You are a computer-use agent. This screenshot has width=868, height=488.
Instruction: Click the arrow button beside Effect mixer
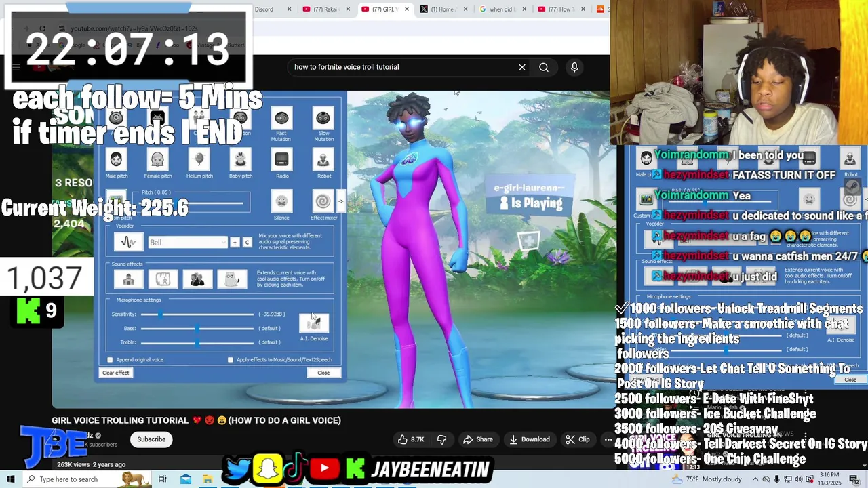pos(340,201)
